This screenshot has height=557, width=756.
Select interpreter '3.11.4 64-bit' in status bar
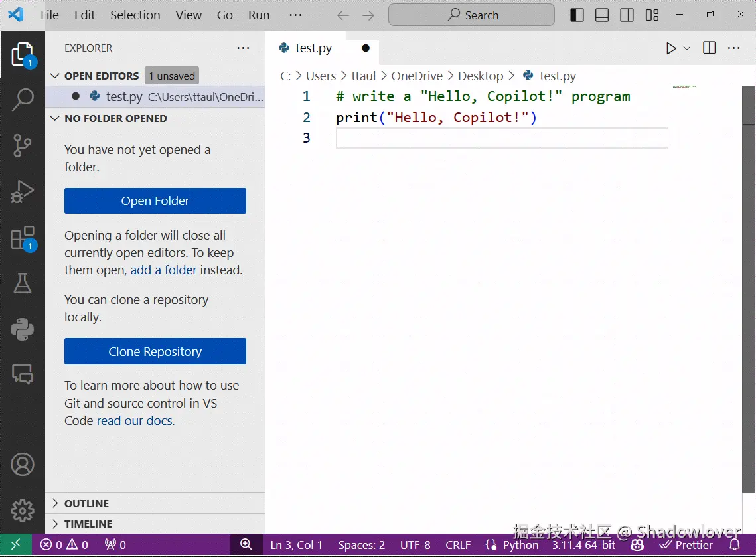pyautogui.click(x=583, y=545)
